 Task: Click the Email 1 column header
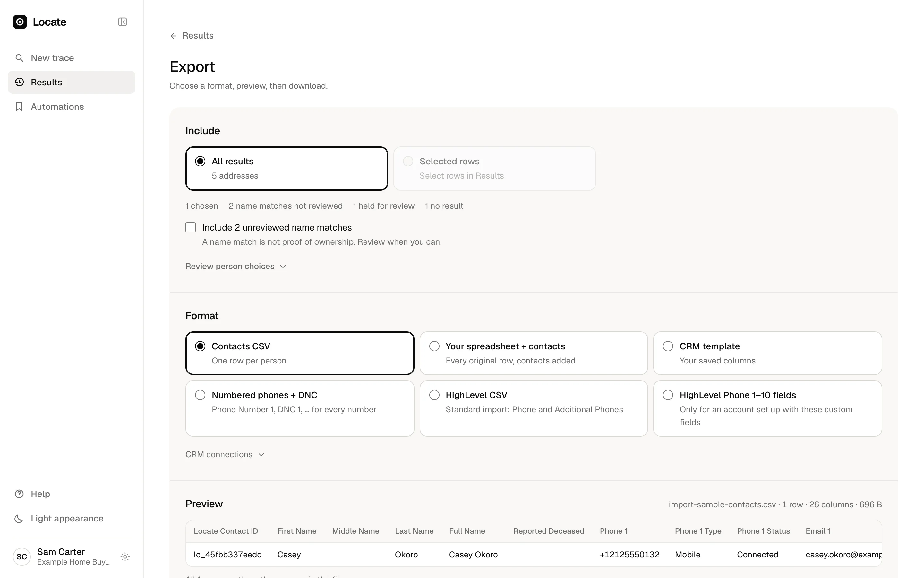point(818,531)
